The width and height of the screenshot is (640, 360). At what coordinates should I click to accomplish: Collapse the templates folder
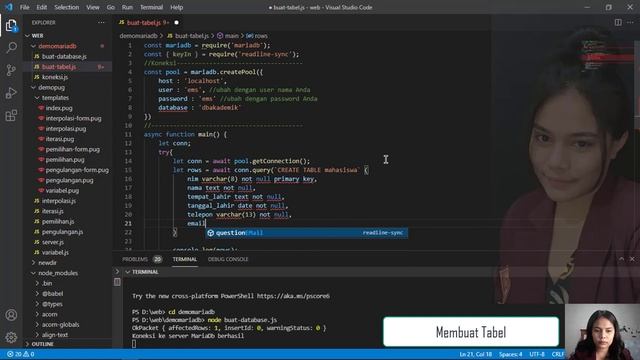(55, 98)
